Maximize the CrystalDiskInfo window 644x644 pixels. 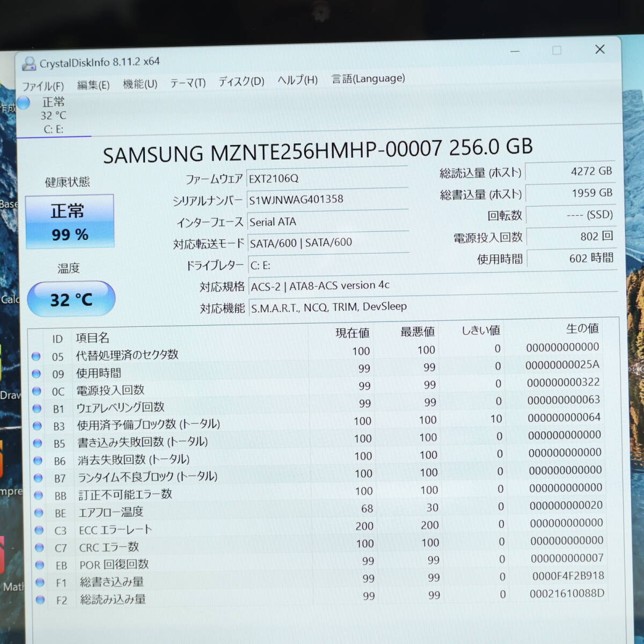(557, 50)
